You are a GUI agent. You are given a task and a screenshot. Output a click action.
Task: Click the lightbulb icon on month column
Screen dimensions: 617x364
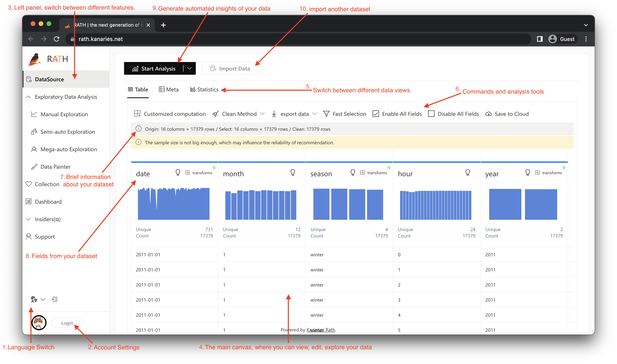coord(293,173)
